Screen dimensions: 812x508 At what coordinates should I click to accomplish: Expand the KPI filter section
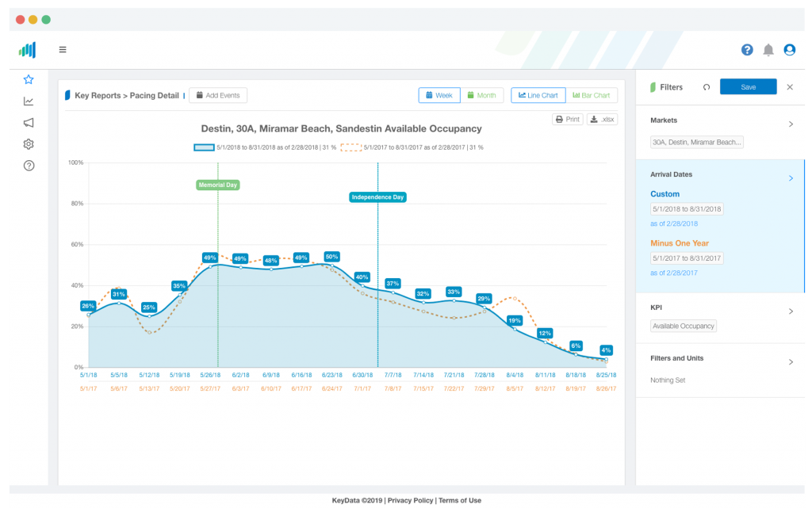tap(791, 311)
